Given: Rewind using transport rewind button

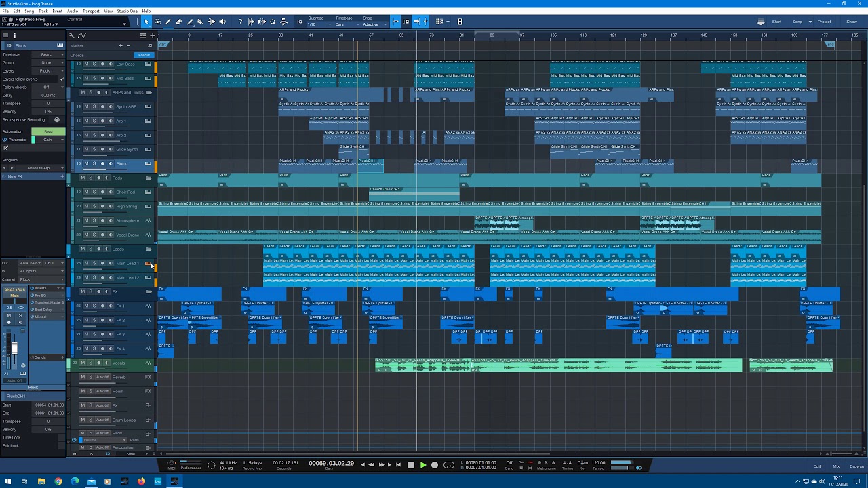Looking at the screenshot, I should click(371, 465).
